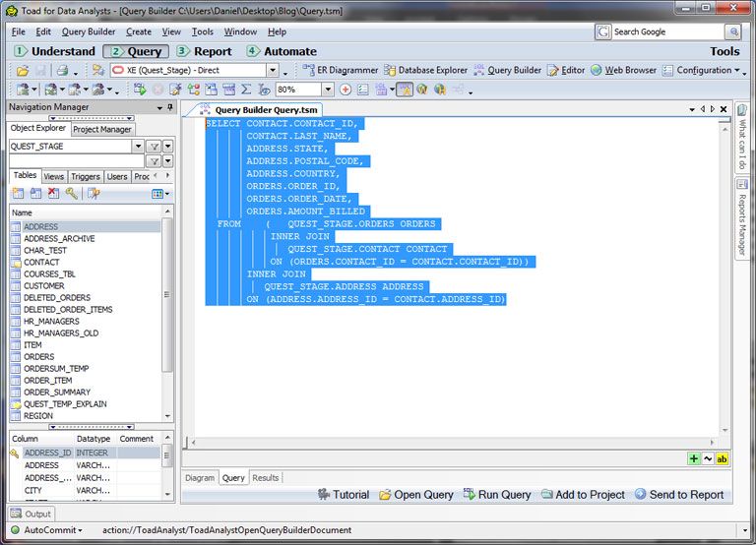
Task: Click the open folder icon in the toolbar
Action: [23, 71]
